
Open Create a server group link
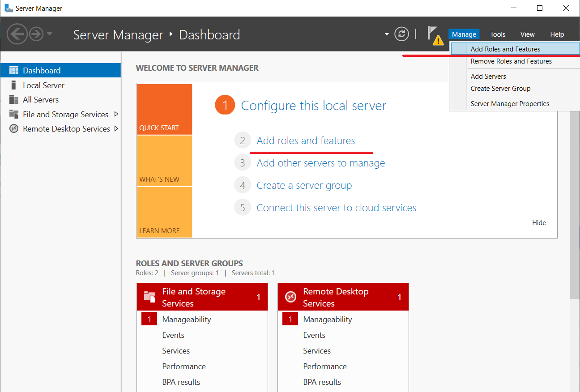tap(304, 185)
